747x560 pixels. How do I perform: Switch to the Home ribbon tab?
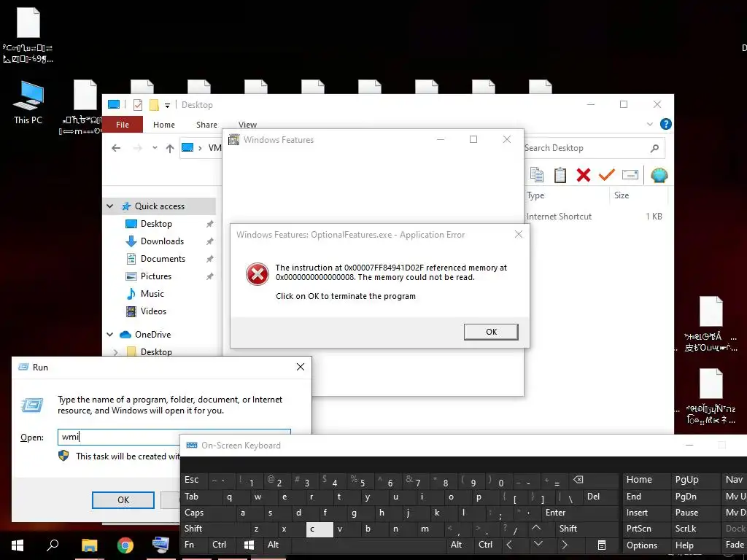tap(164, 125)
